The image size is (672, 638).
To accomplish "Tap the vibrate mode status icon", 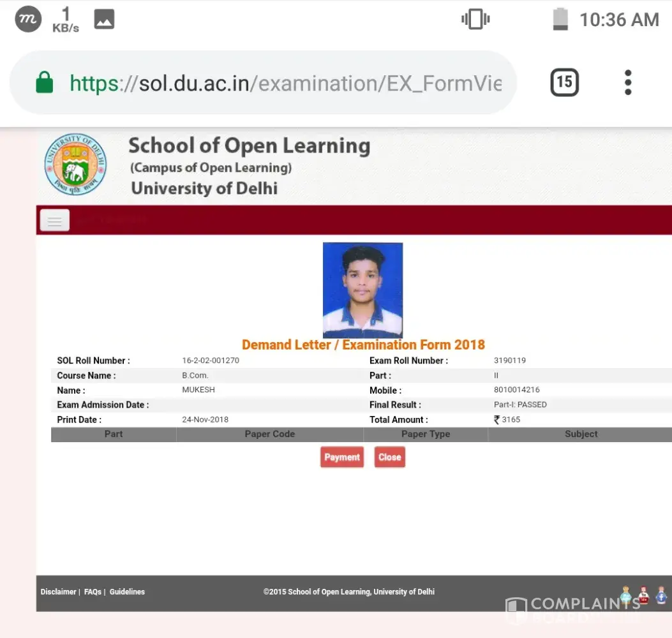I will [x=475, y=19].
